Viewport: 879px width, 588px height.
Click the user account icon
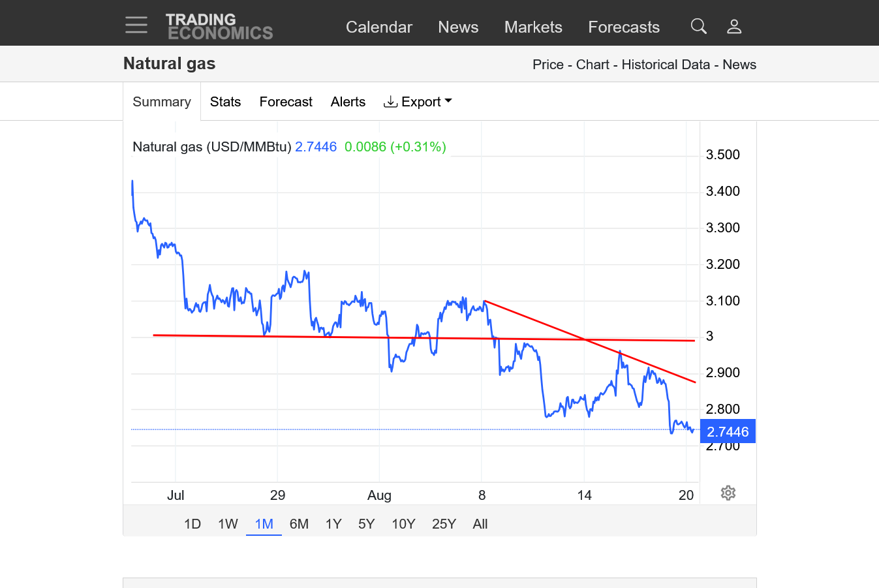pos(734,26)
